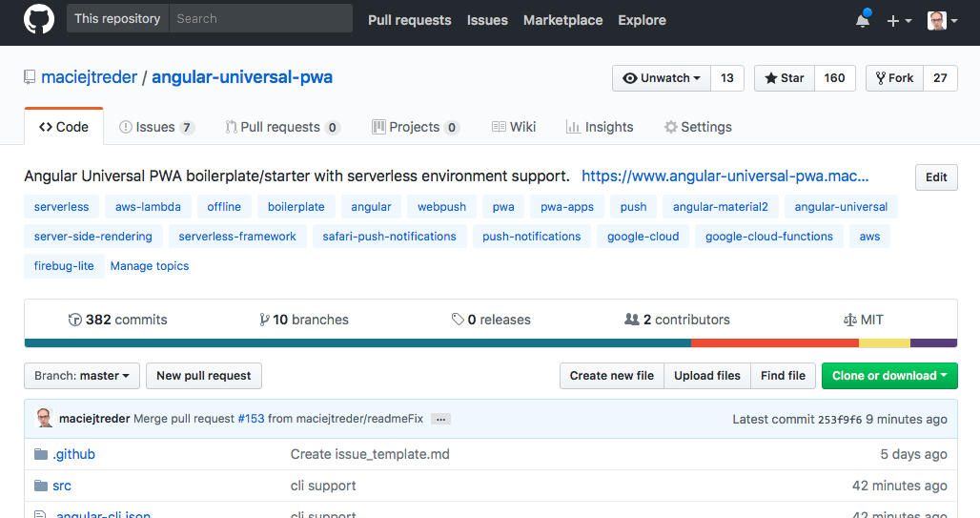Click the releases tag icon
Image resolution: width=980 pixels, height=518 pixels.
click(459, 320)
